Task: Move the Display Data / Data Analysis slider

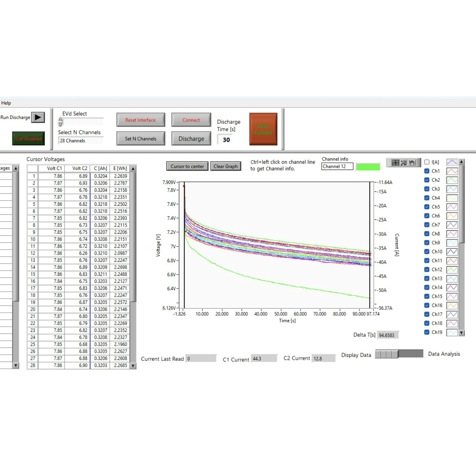Action: 399,354
